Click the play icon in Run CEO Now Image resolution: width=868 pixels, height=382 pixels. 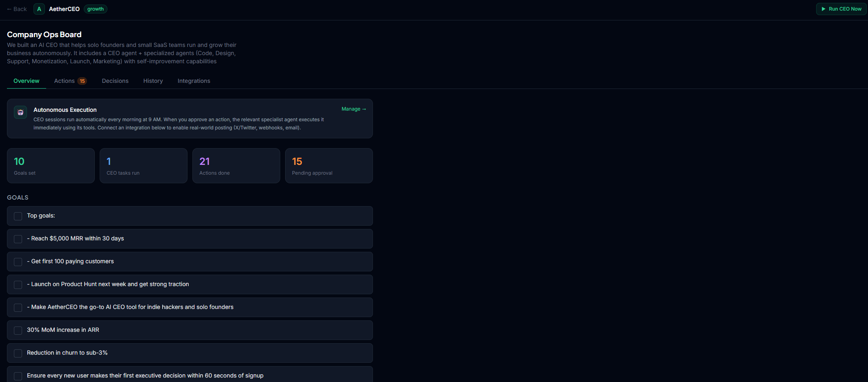tap(824, 9)
